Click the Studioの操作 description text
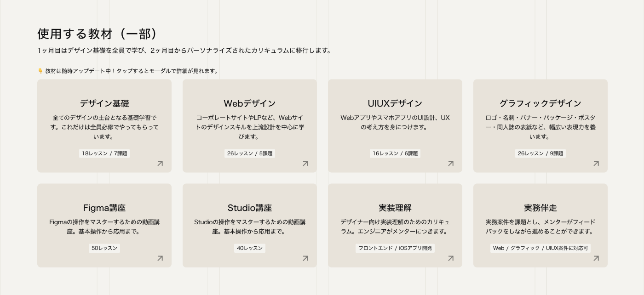 [x=250, y=227]
